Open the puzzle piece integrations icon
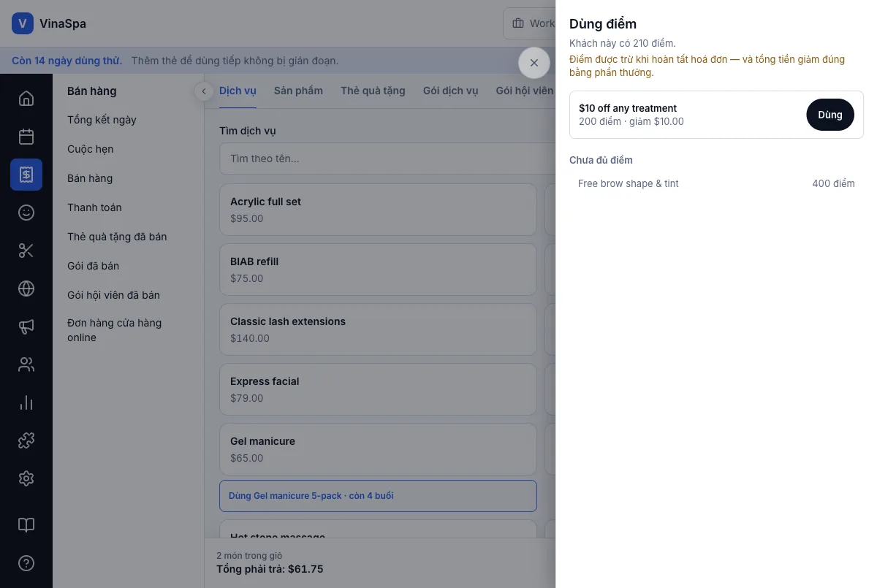This screenshot has width=877, height=588. (26, 440)
